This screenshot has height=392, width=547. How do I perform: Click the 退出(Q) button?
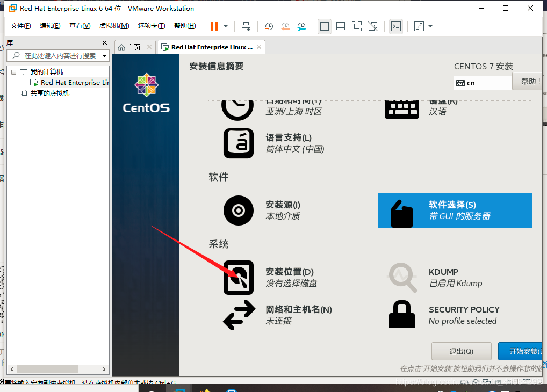pyautogui.click(x=461, y=351)
